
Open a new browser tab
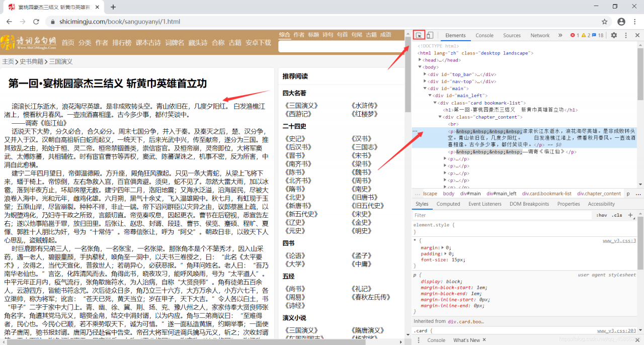113,7
